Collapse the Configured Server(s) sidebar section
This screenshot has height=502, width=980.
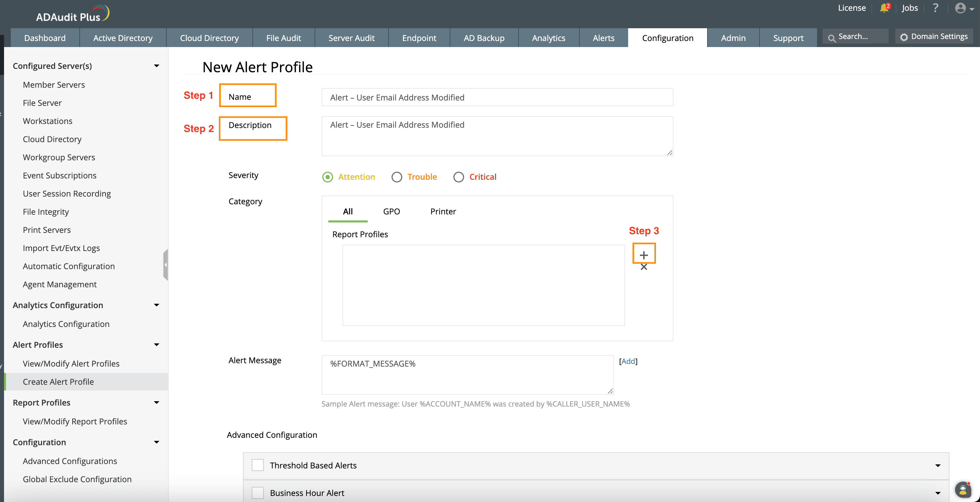click(156, 66)
